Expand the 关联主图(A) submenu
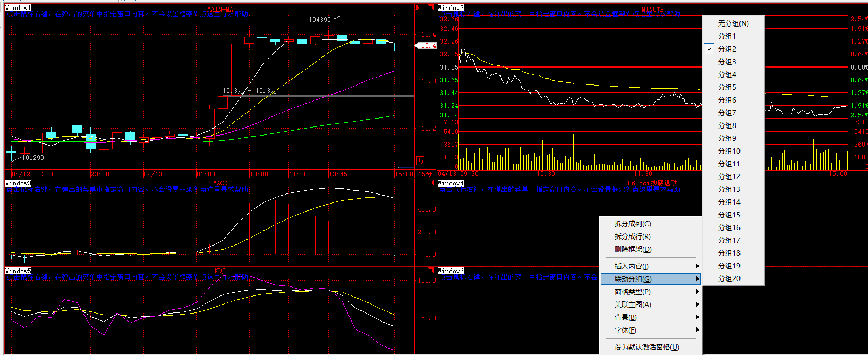Image resolution: width=868 pixels, height=355 pixels. (651, 305)
